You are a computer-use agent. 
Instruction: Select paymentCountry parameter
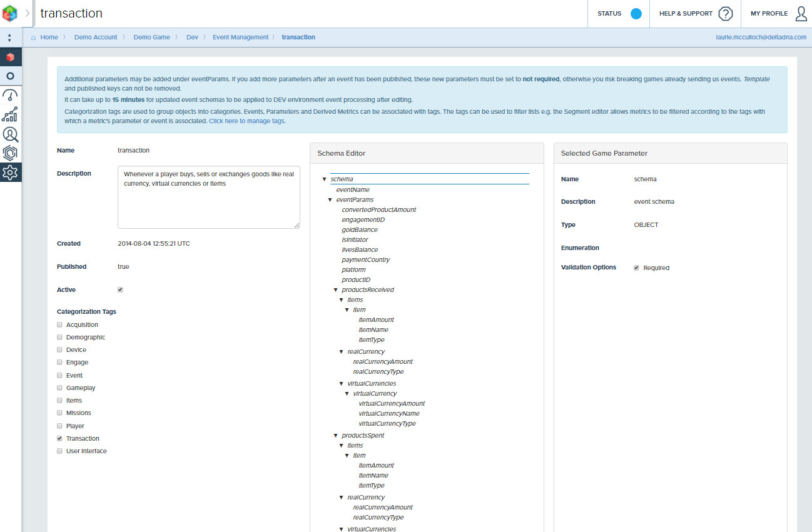coord(365,260)
